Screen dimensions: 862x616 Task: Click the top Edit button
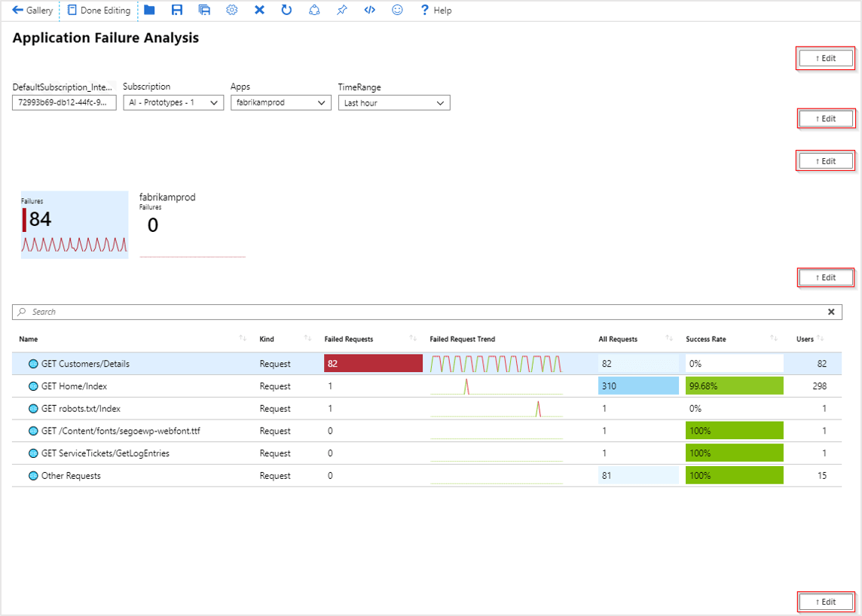point(825,58)
